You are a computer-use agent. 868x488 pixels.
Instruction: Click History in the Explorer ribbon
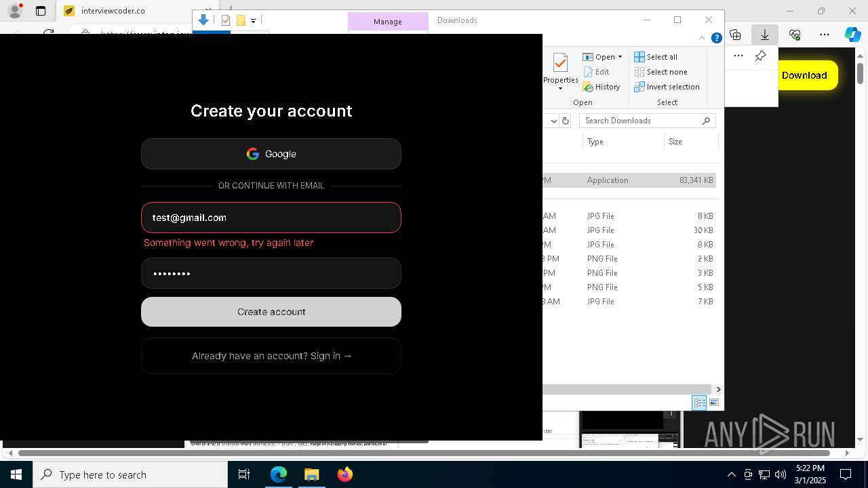(601, 87)
